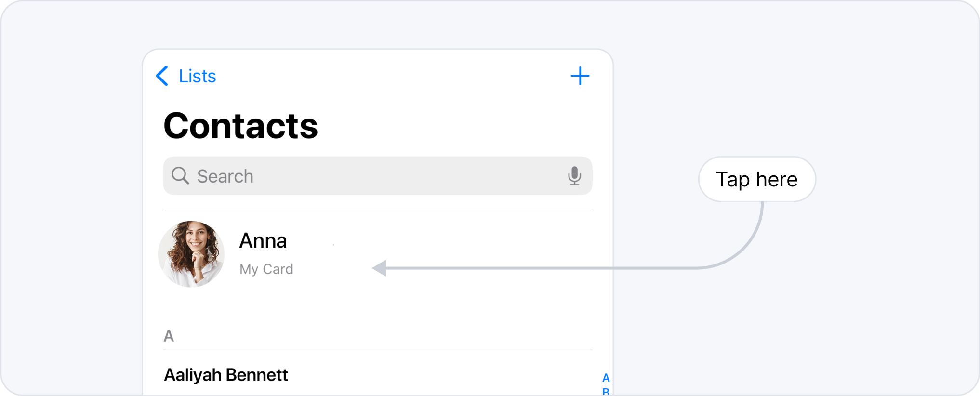This screenshot has height=396, width=980.
Task: Tap the Search placeholder text
Action: (x=225, y=176)
